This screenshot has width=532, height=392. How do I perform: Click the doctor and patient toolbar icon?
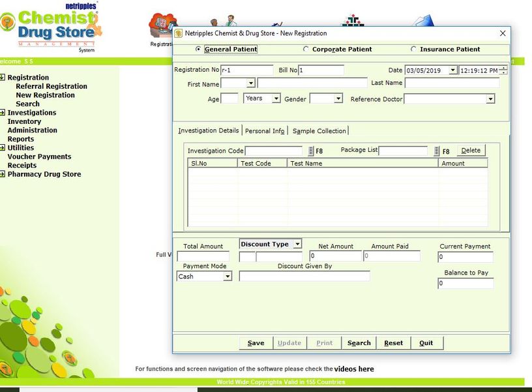(224, 21)
